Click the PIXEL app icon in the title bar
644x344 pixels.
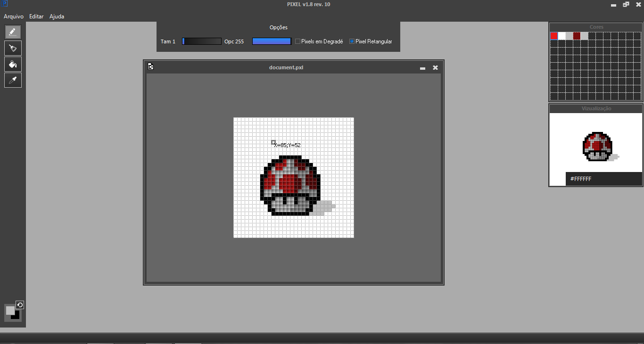[4, 4]
